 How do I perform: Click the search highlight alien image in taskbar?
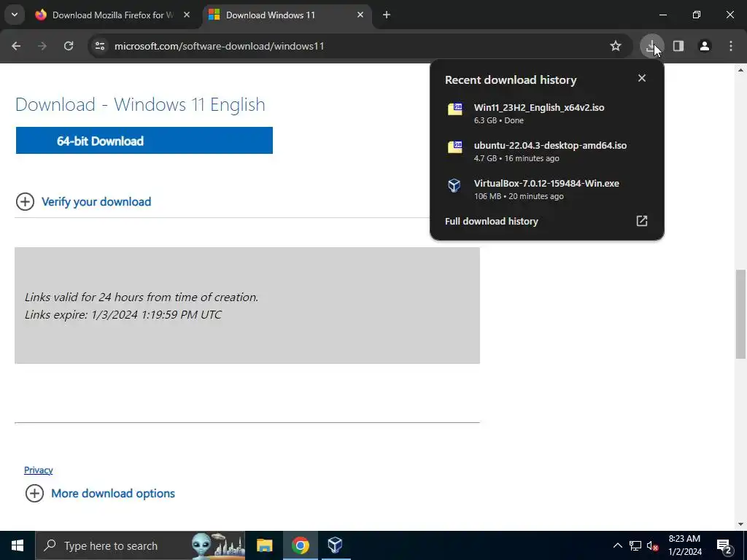[x=218, y=545]
